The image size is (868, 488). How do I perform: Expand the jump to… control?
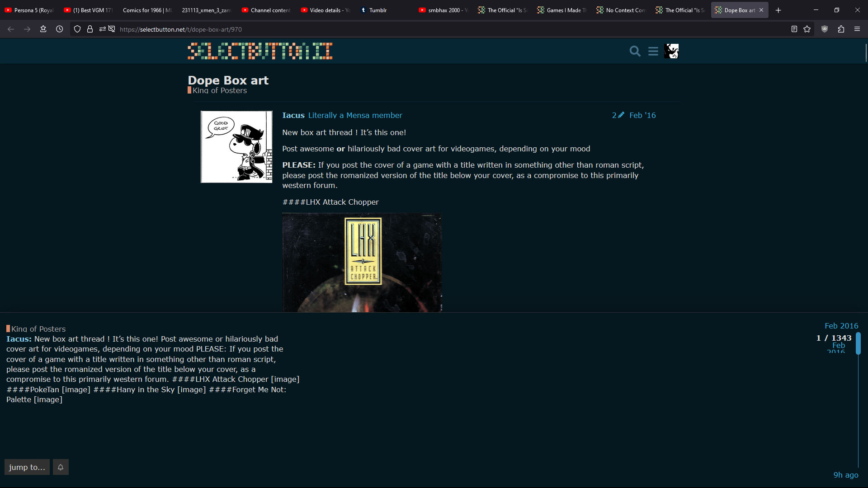tap(27, 467)
